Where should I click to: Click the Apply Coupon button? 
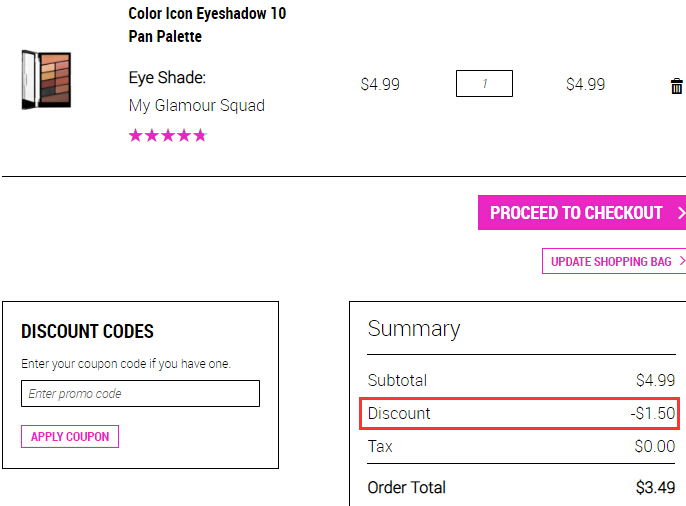coord(70,436)
